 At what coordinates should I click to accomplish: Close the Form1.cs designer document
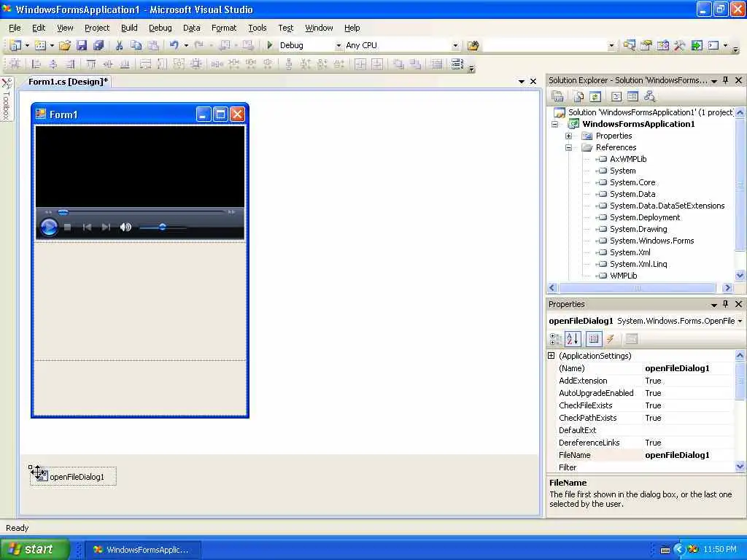click(533, 82)
